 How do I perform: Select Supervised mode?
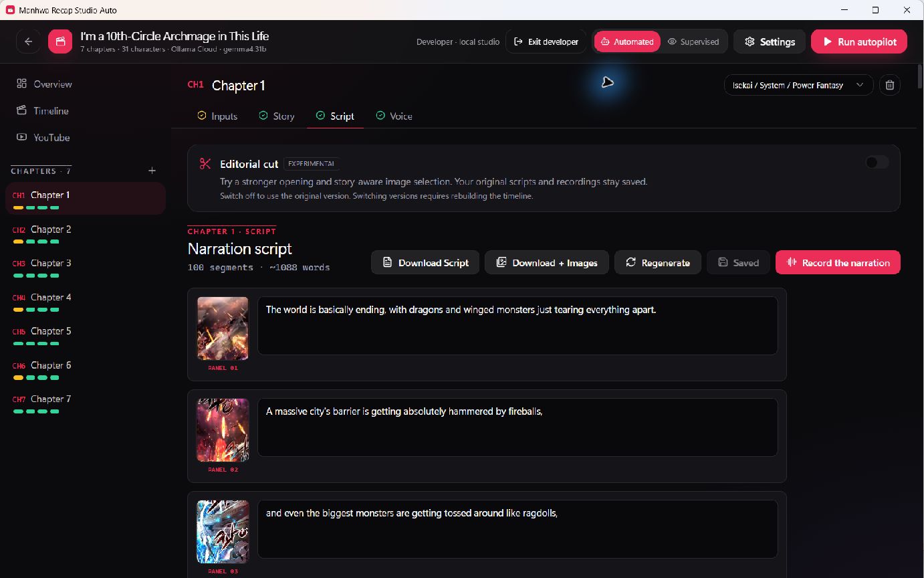[x=693, y=41]
